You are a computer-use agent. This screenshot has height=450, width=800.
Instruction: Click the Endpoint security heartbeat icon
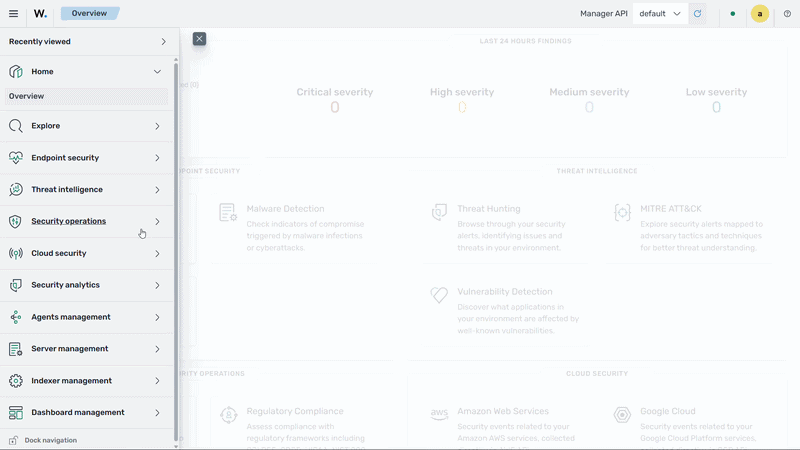pyautogui.click(x=16, y=158)
